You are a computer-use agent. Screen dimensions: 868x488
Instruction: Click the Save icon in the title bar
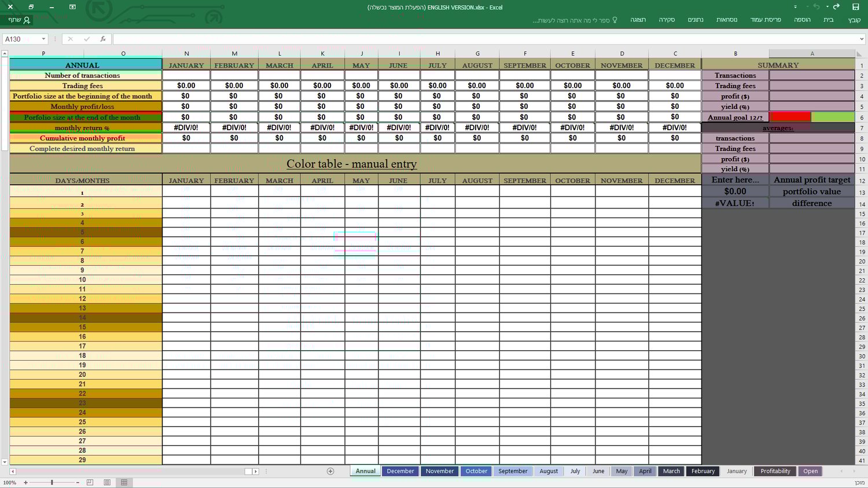[x=856, y=7]
